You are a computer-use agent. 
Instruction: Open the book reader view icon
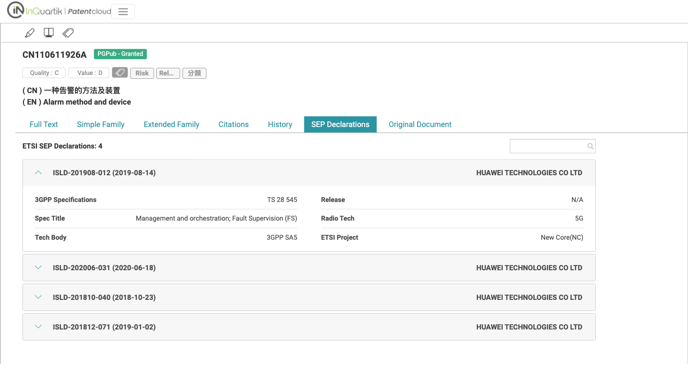pyautogui.click(x=49, y=33)
